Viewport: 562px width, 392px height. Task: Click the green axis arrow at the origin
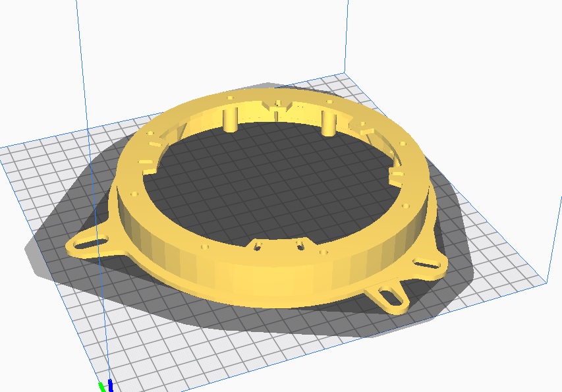(102, 387)
